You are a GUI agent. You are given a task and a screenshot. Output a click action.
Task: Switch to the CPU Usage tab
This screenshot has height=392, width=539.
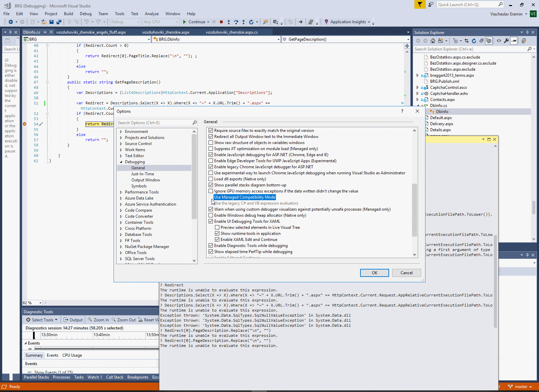pos(72,355)
